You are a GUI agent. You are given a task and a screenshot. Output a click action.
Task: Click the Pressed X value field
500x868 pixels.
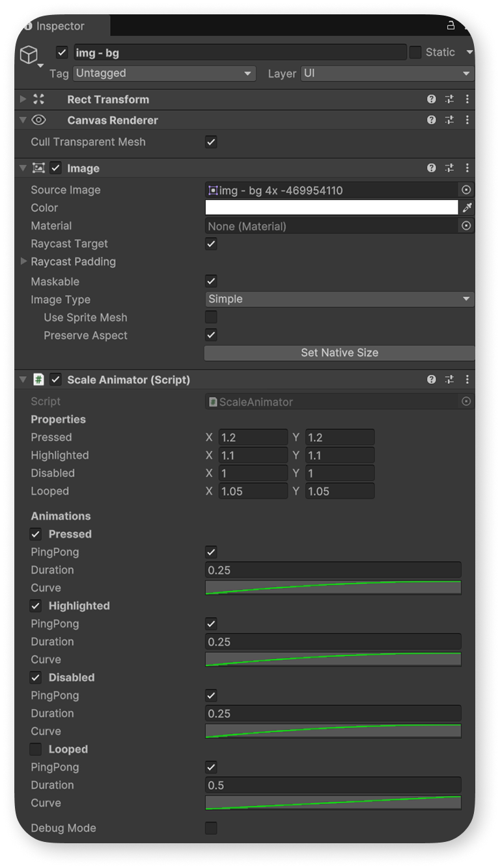tap(253, 437)
